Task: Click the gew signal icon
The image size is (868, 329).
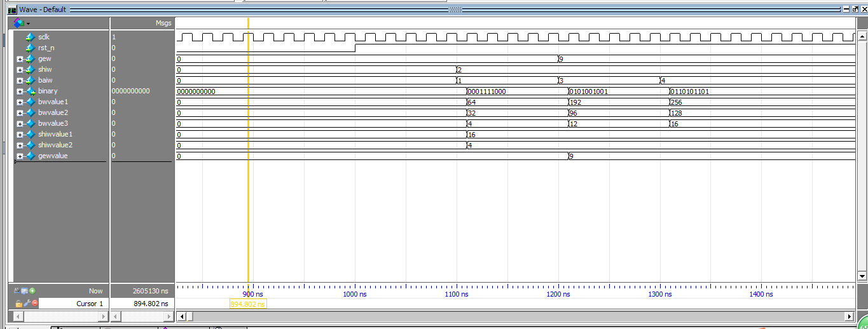Action: [x=31, y=59]
